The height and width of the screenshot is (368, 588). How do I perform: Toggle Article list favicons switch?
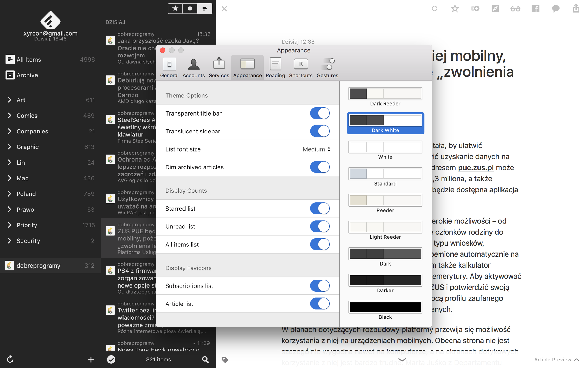point(320,304)
